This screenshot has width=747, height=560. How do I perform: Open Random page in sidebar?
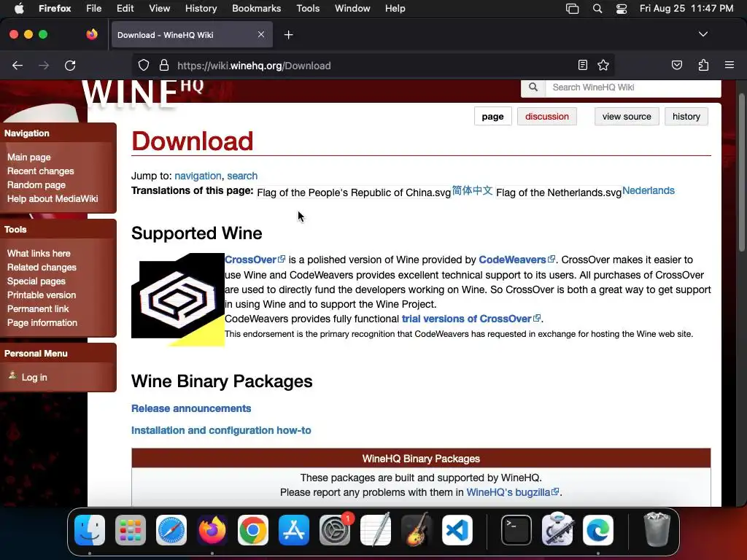pyautogui.click(x=36, y=184)
